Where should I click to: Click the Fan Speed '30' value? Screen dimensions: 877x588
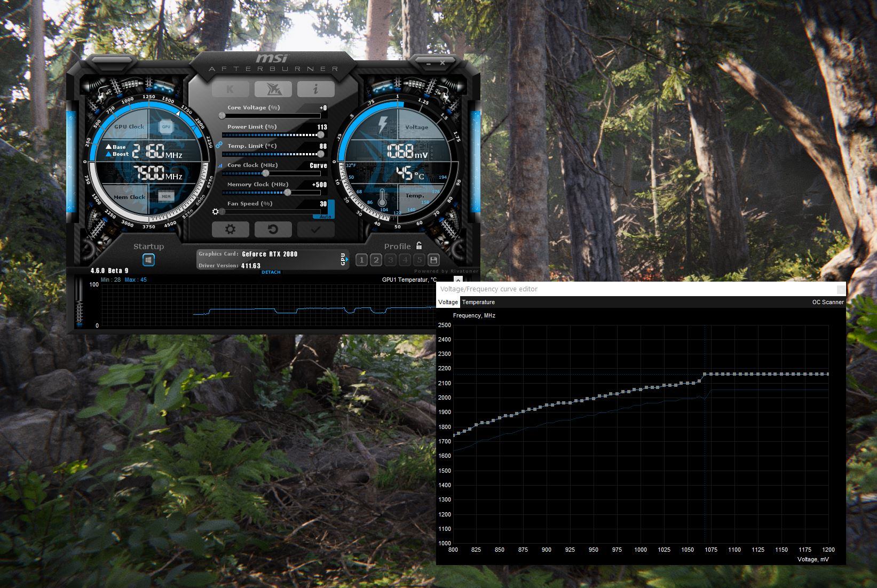(323, 204)
